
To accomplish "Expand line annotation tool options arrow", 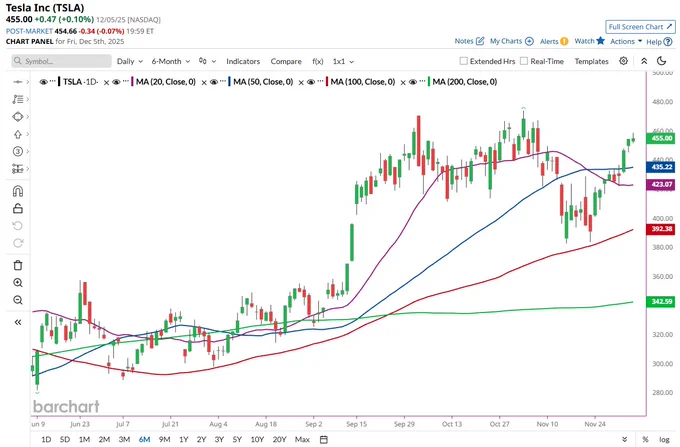I will pos(28,99).
